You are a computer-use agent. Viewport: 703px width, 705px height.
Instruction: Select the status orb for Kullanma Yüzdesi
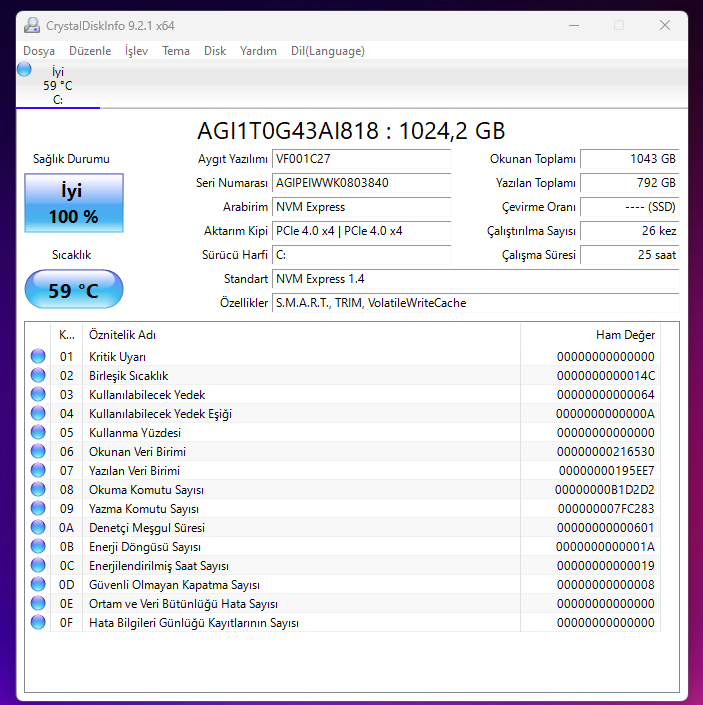tap(38, 432)
